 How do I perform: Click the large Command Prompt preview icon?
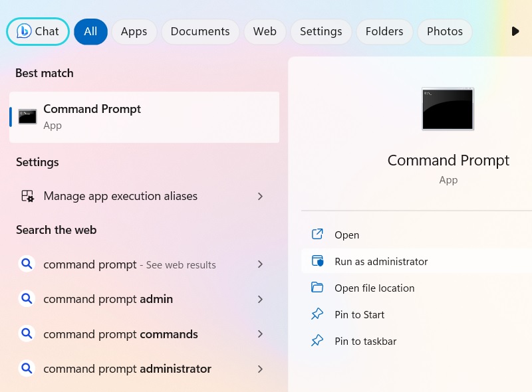click(448, 108)
